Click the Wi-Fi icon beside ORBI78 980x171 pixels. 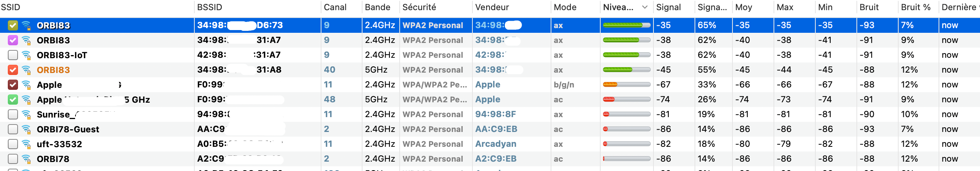pos(26,159)
